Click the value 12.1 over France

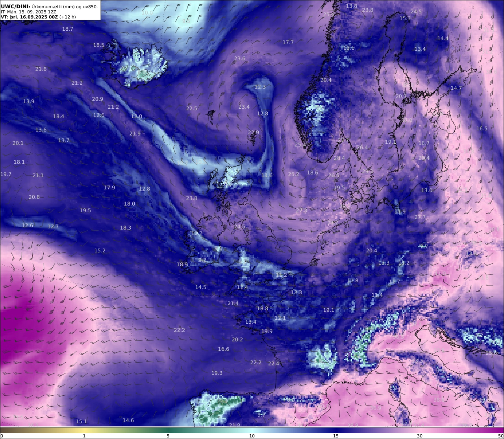280,318
